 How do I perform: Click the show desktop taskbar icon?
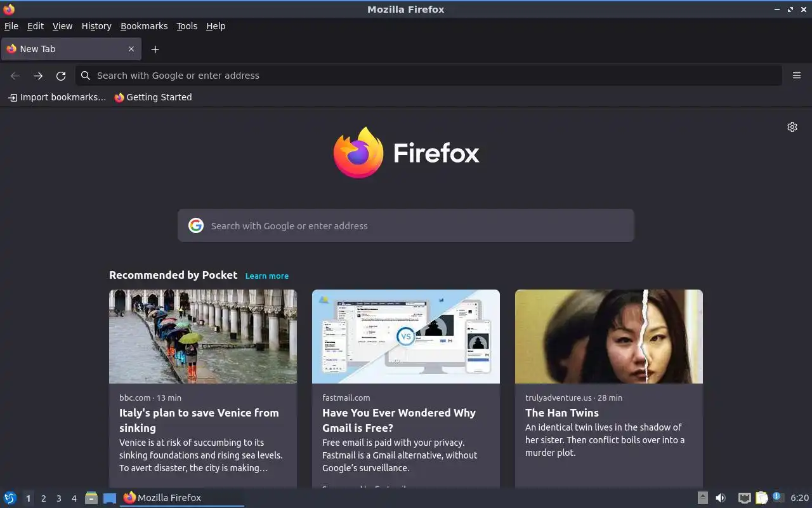(x=110, y=498)
